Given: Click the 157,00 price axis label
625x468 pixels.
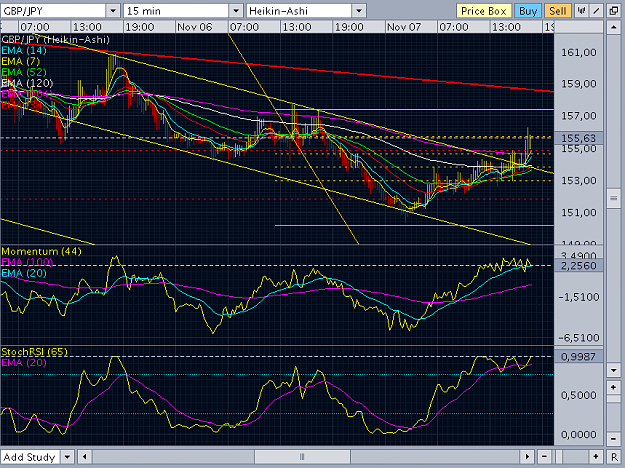Looking at the screenshot, I should (x=579, y=116).
